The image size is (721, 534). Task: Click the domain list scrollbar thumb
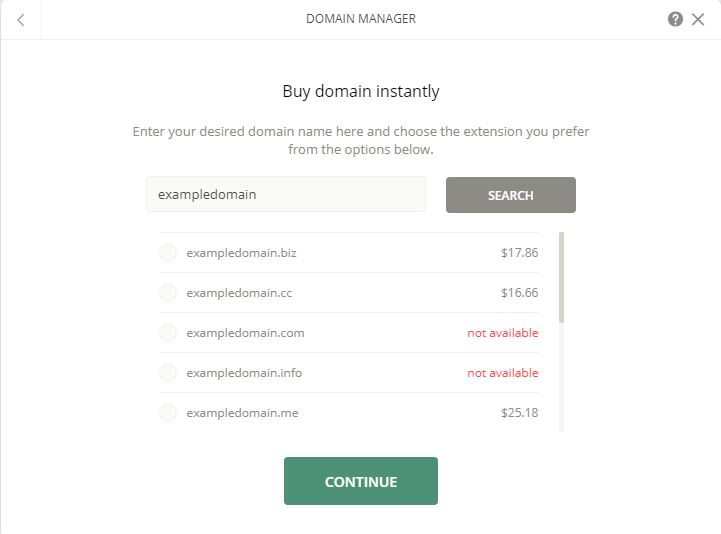click(x=561, y=277)
